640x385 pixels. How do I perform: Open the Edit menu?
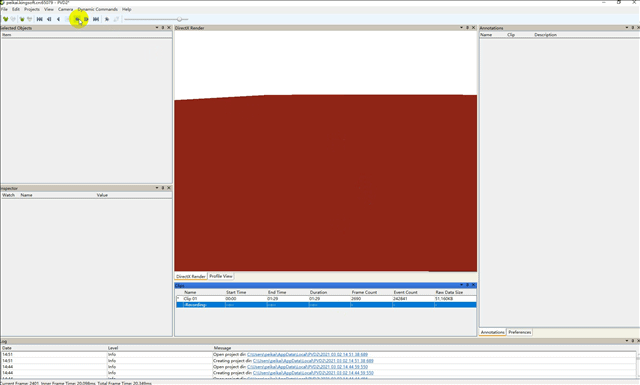[16, 9]
